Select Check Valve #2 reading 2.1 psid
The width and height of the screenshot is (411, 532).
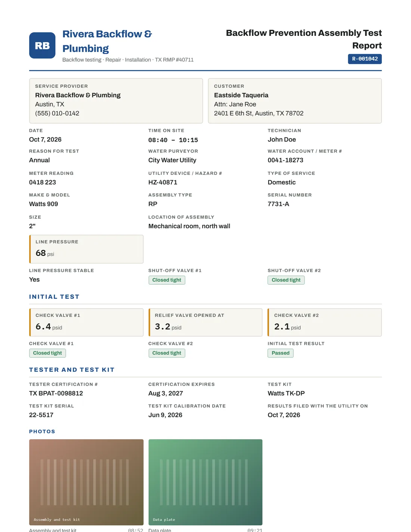(325, 322)
